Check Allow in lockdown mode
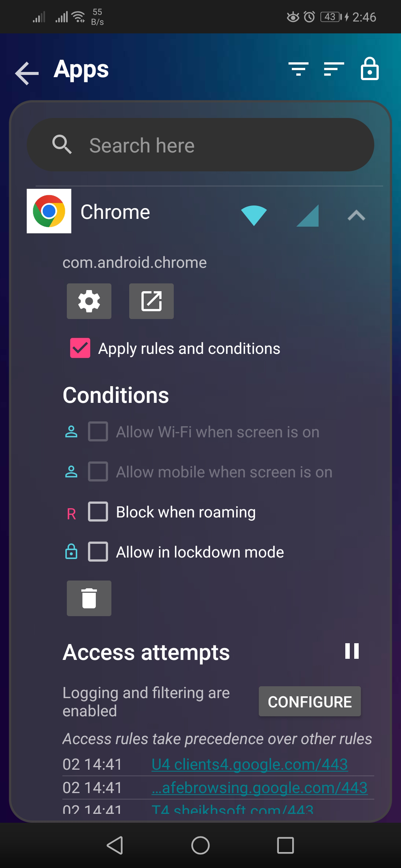Viewport: 401px width, 868px height. 98,552
